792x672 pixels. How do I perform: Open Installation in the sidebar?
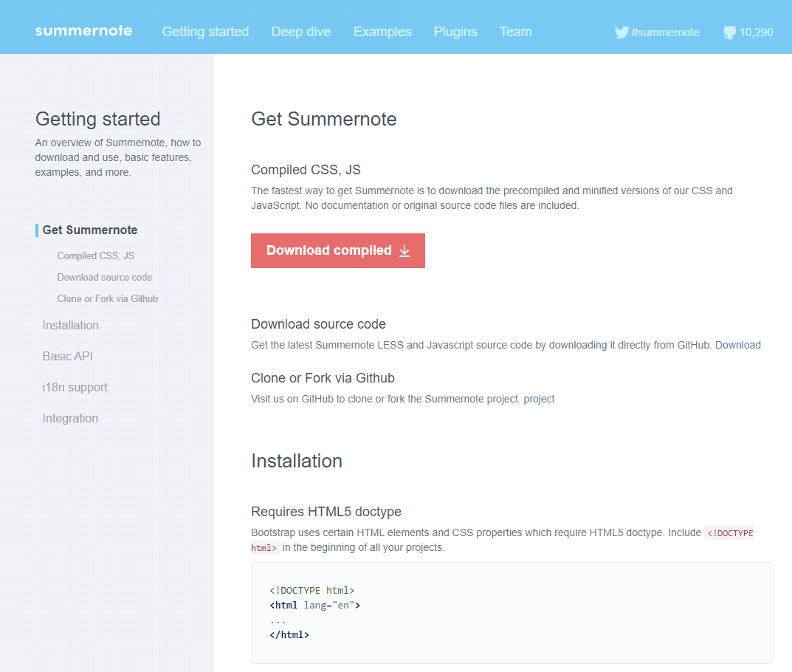tap(71, 326)
